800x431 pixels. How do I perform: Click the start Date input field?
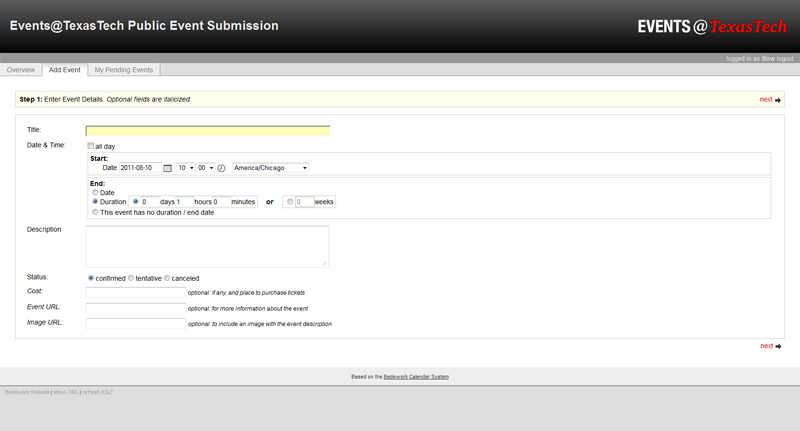140,168
